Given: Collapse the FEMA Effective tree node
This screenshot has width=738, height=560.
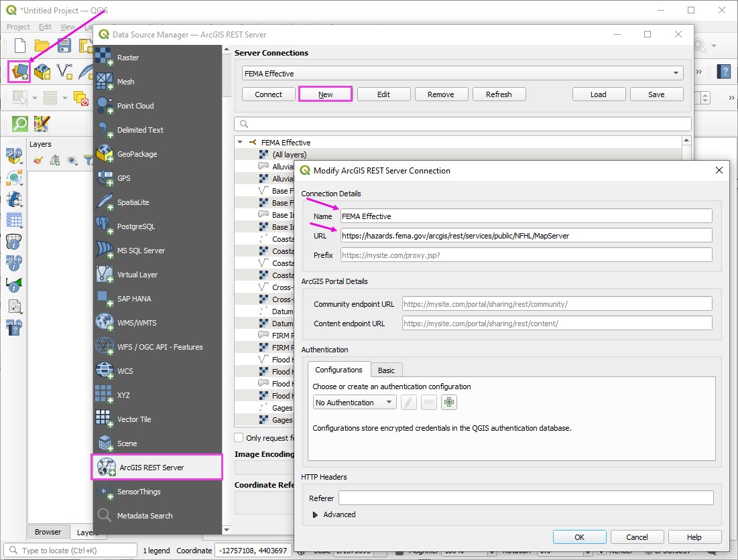Looking at the screenshot, I should [241, 143].
